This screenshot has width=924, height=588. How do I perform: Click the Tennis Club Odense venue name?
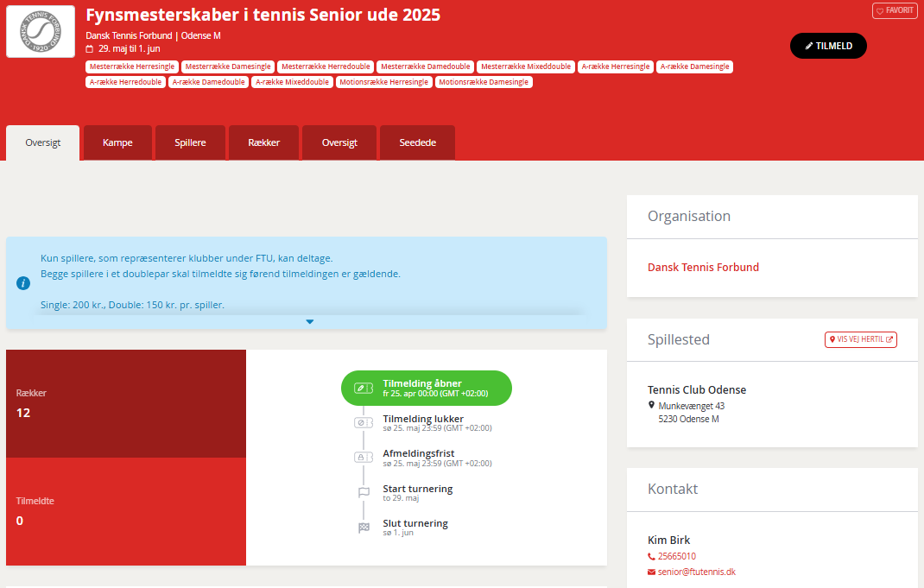point(697,390)
